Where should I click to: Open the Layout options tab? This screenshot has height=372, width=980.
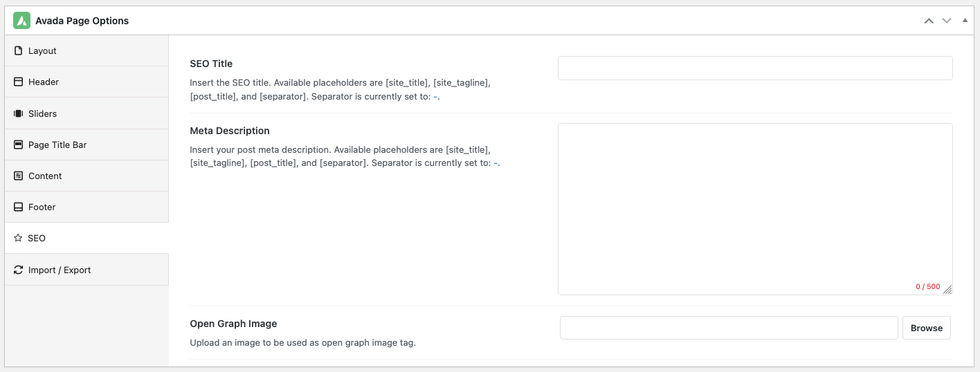tap(87, 50)
